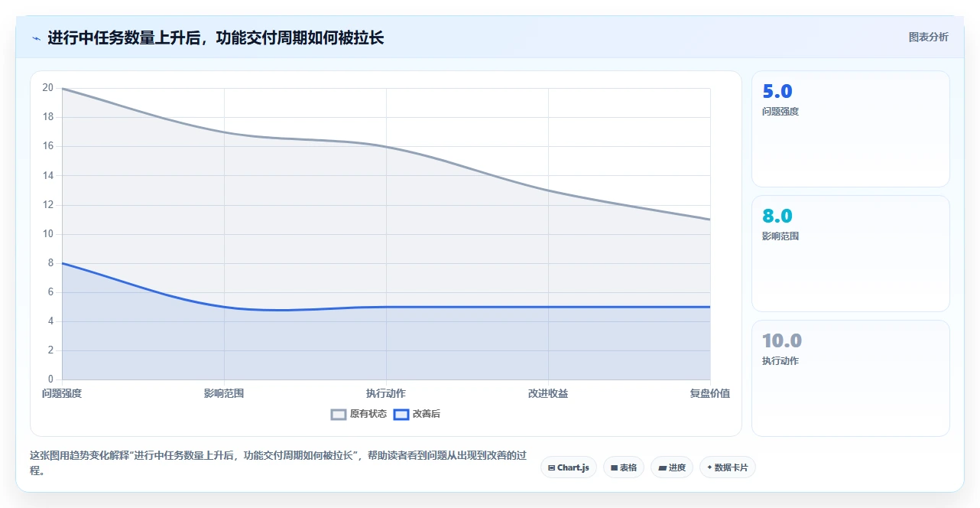Viewport: 980px width, 508px height.
Task: Click the y-axis value 6
Action: [x=50, y=292]
